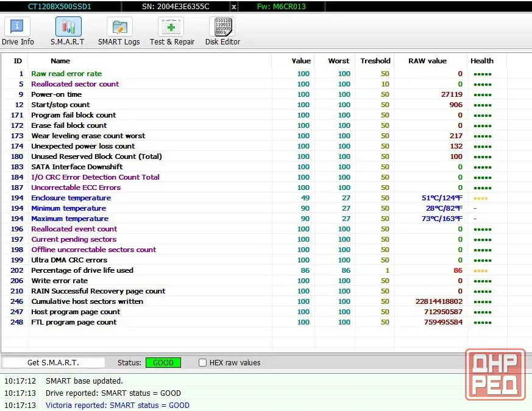This screenshot has width=532, height=411.
Task: Click the green GOOD status indicator
Action: [x=163, y=362]
